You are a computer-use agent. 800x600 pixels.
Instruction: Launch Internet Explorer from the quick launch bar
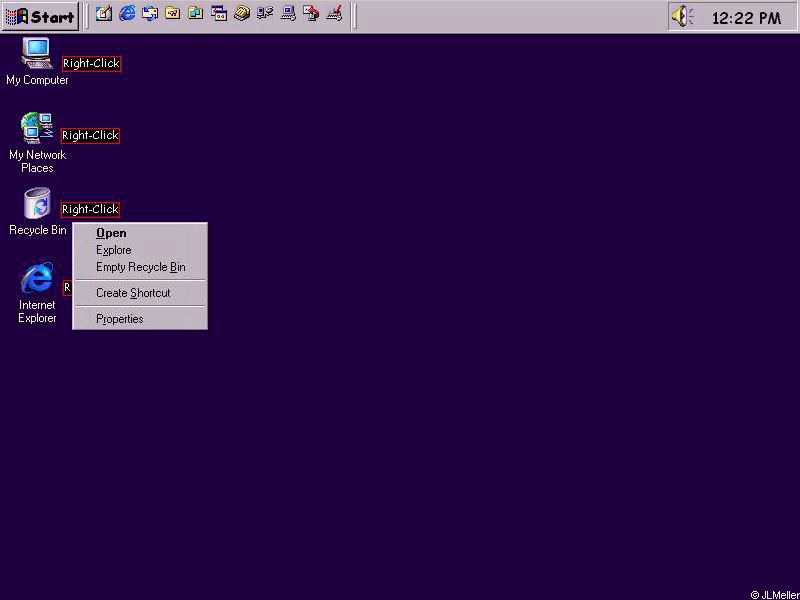(127, 13)
